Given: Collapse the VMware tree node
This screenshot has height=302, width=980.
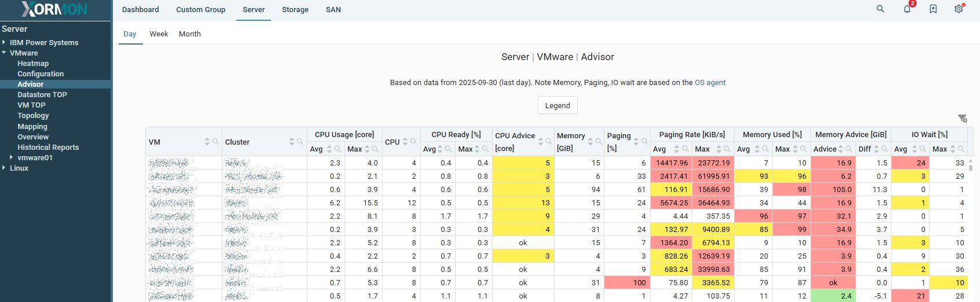Looking at the screenshot, I should (x=4, y=53).
